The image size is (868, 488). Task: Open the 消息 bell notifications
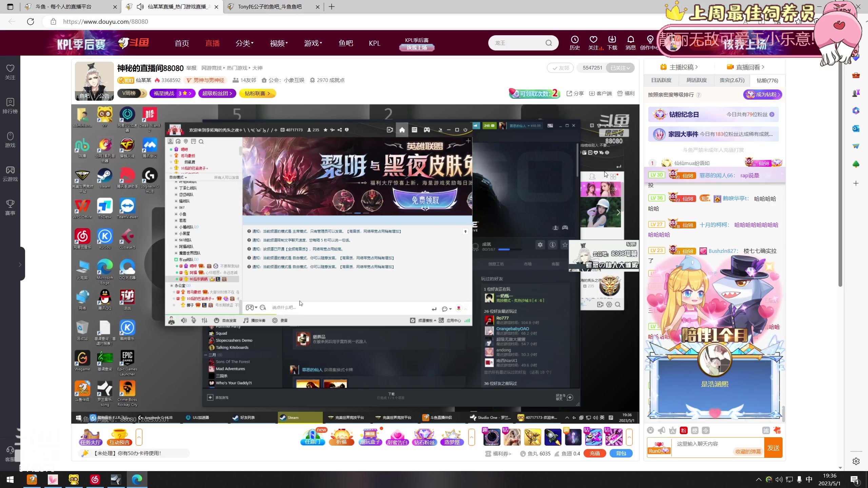click(631, 43)
